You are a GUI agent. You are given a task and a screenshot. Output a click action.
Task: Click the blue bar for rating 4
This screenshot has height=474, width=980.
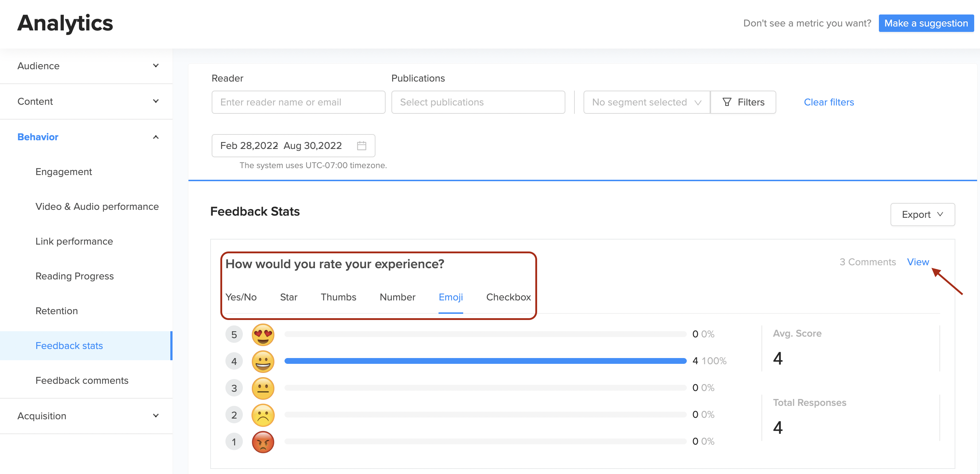point(485,361)
